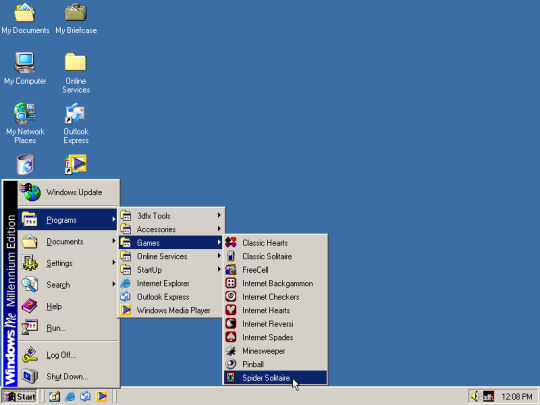Open the Recycle Bin desktop icon
The image size is (540, 405).
click(25, 164)
